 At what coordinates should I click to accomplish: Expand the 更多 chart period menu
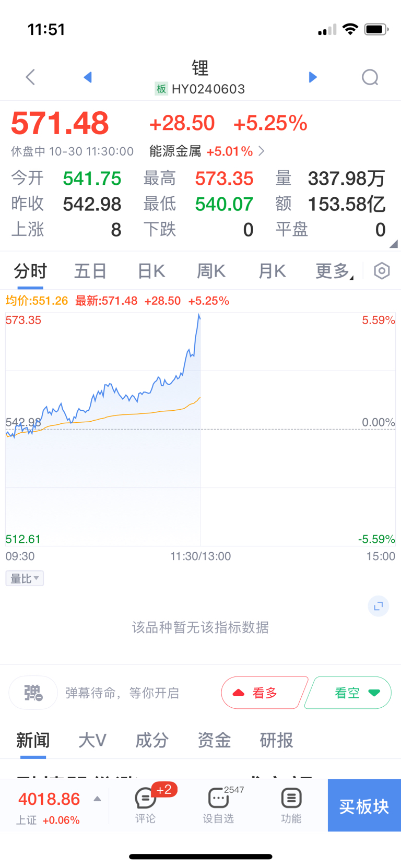click(334, 271)
